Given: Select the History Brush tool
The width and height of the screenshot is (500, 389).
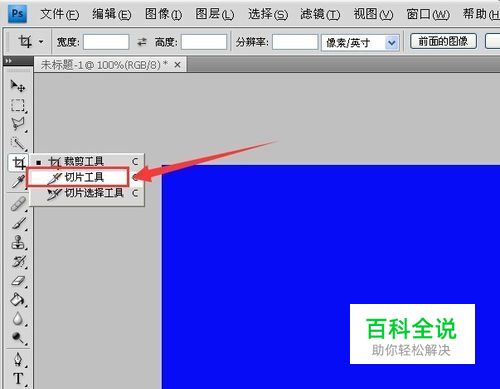Looking at the screenshot, I should pos(18,262).
